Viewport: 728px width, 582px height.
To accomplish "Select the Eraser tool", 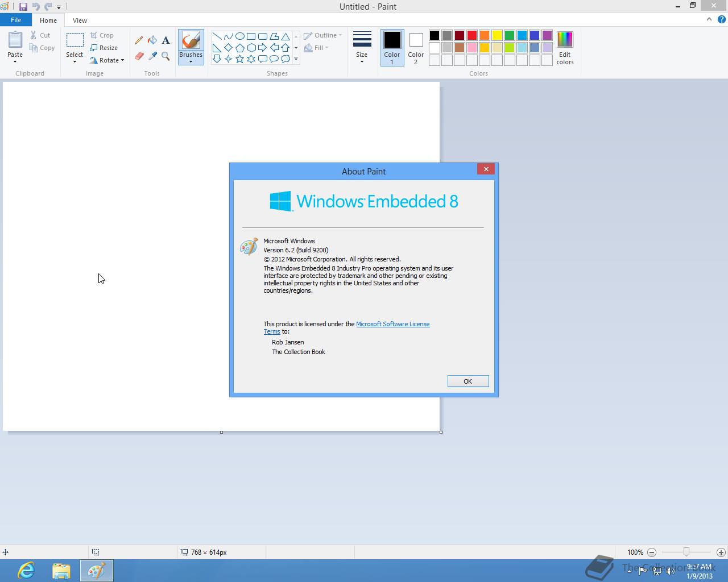I will 139,56.
